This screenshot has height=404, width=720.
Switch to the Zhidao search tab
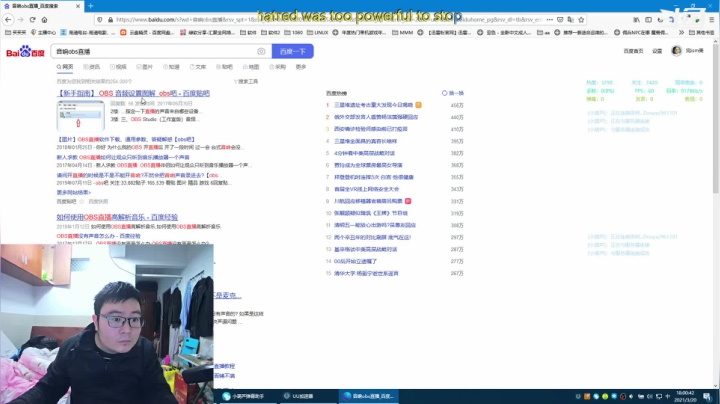171,67
